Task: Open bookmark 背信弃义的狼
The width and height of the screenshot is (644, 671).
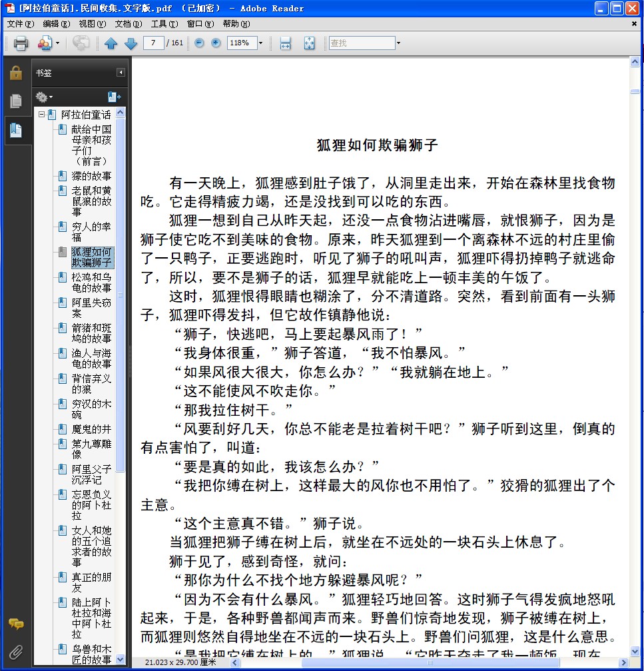Action: (91, 383)
